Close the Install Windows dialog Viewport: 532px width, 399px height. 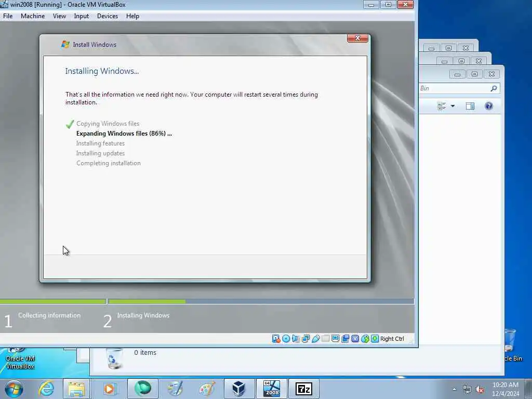click(x=357, y=38)
